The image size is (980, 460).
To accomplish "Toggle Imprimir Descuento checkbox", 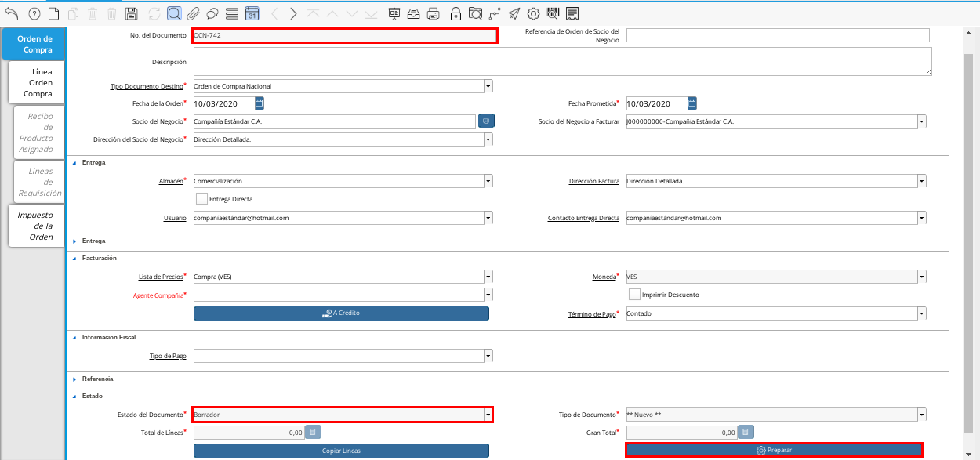I will pos(634,295).
